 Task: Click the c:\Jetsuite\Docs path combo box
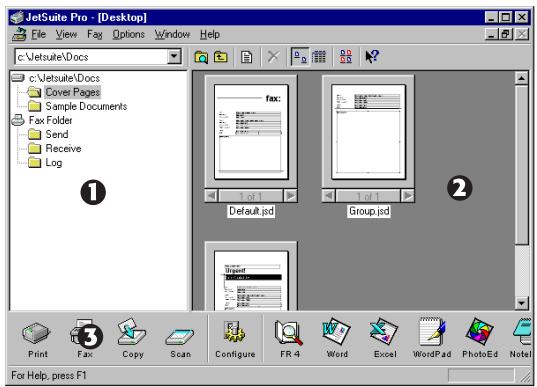(x=98, y=57)
